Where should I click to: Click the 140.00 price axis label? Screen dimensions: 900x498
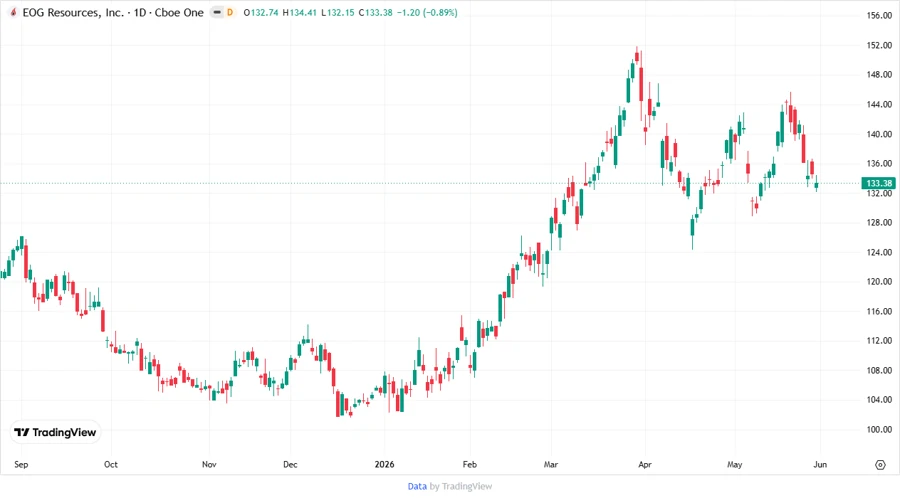coord(879,134)
